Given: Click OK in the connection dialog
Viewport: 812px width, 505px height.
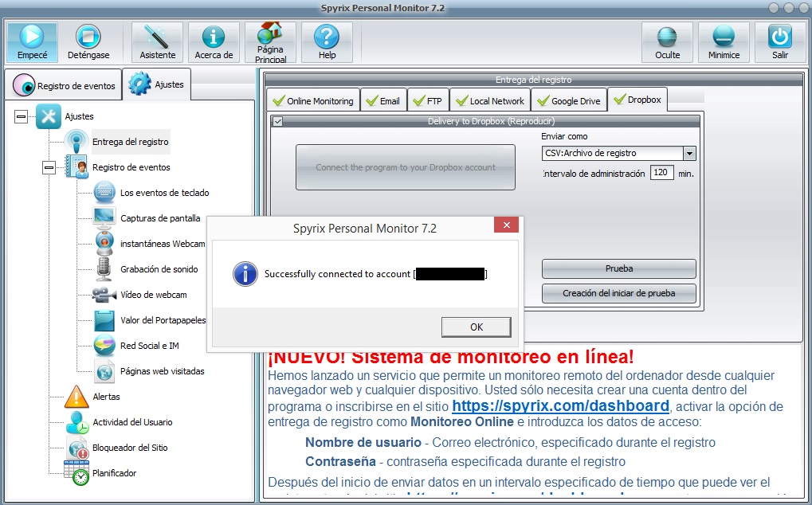Looking at the screenshot, I should [476, 327].
